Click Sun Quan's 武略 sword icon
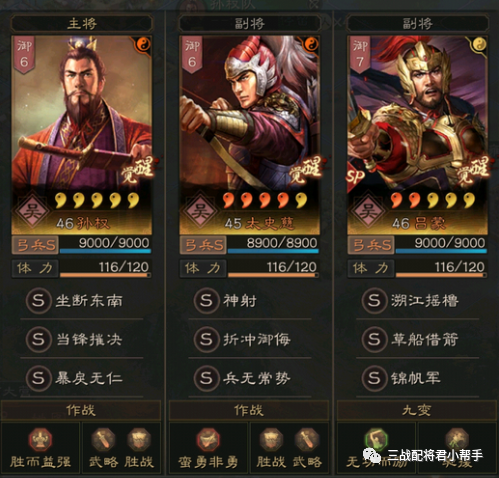The image size is (499, 478). pos(104,440)
